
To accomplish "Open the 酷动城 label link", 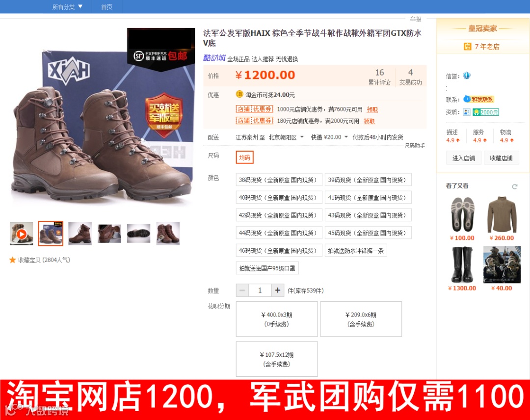I will (x=214, y=58).
